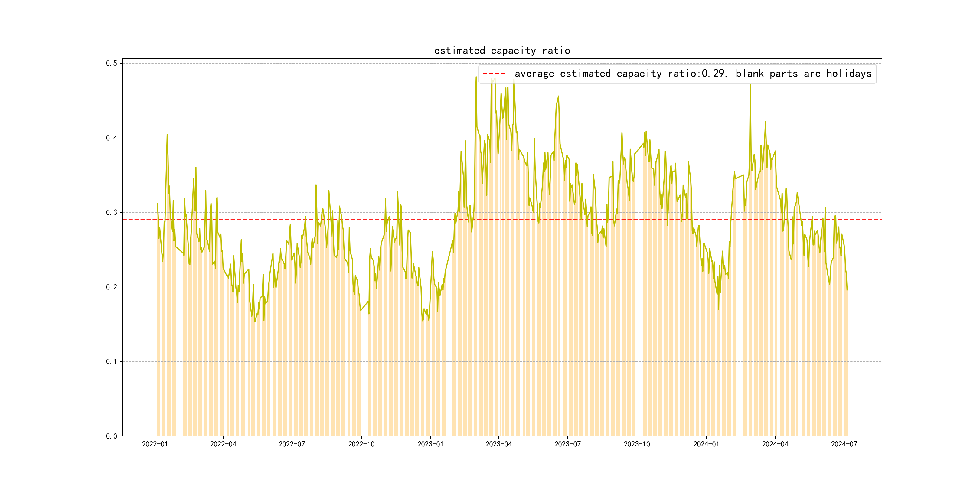Click the 2023-04 x-axis label
The height and width of the screenshot is (490, 980).
tap(498, 444)
